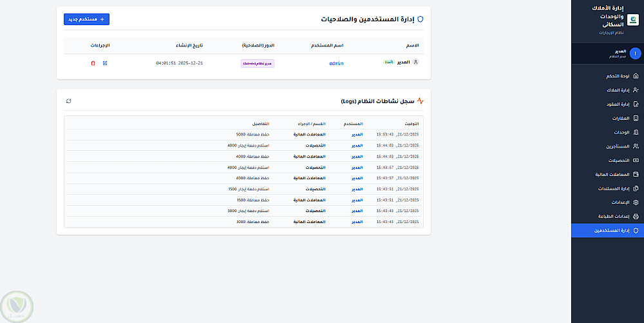644x323 pixels.
Task: Click the wallet icon beside المعاملات المالية
Action: (x=636, y=174)
